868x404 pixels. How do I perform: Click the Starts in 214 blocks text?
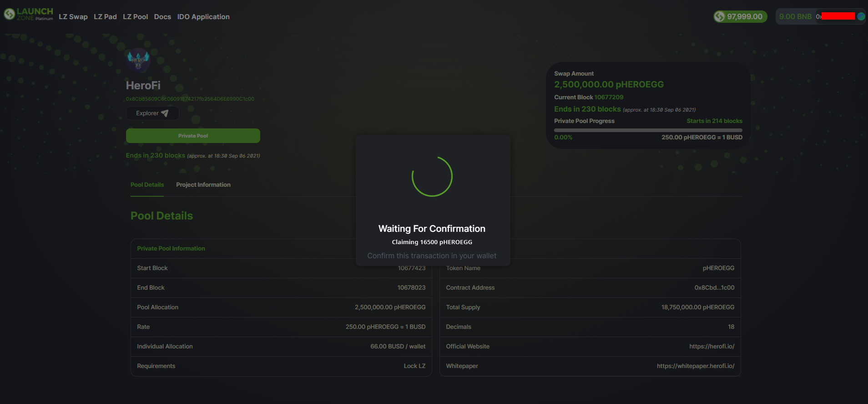click(714, 121)
